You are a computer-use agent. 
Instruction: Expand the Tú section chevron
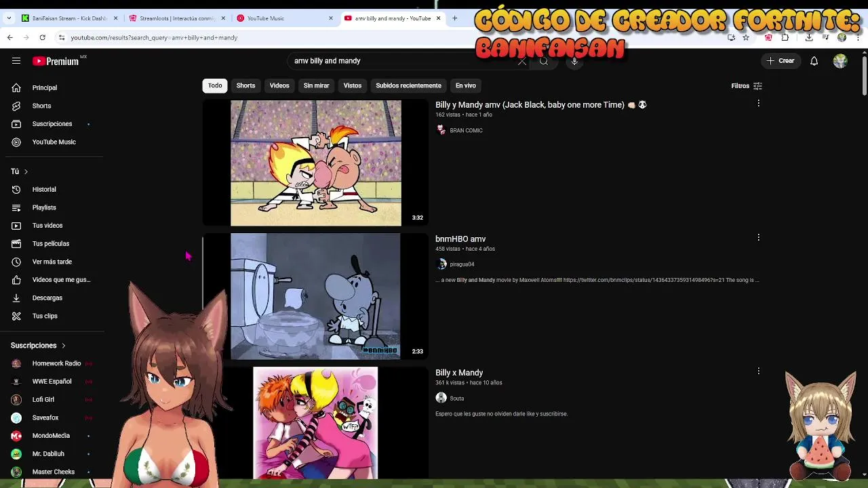[x=26, y=171]
